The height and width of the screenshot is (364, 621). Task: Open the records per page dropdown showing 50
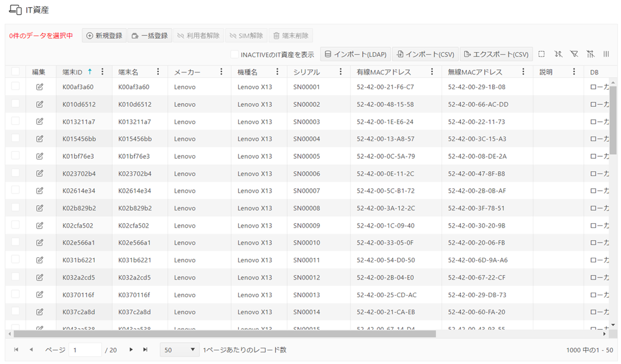(x=180, y=350)
